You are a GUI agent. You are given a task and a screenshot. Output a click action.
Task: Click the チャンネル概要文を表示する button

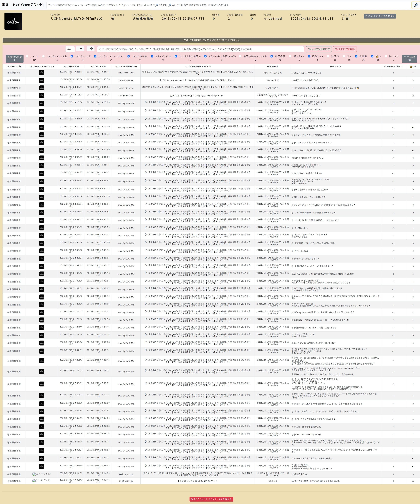click(380, 16)
